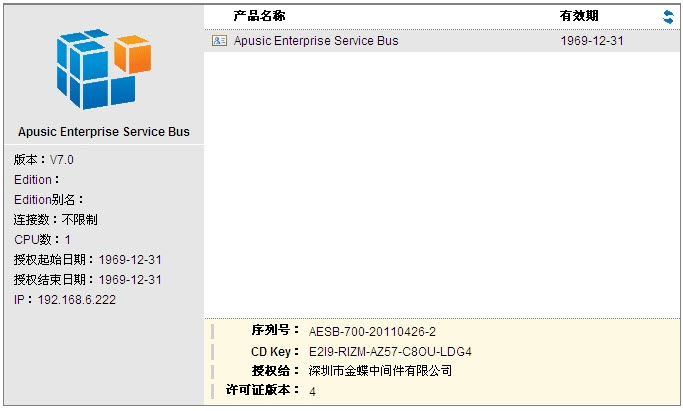
Task: Click the blue refresh arrows icon
Action: point(668,17)
